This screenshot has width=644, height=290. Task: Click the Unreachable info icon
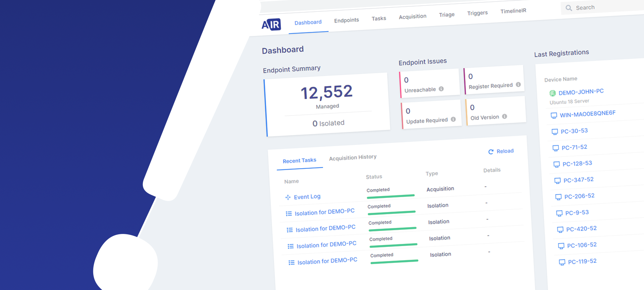click(441, 89)
